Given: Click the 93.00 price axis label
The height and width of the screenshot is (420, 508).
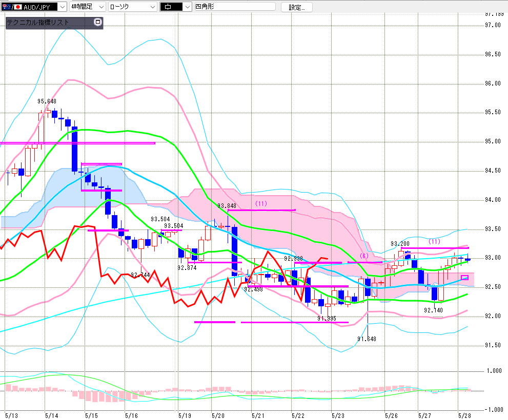Looking at the screenshot, I should point(493,258).
